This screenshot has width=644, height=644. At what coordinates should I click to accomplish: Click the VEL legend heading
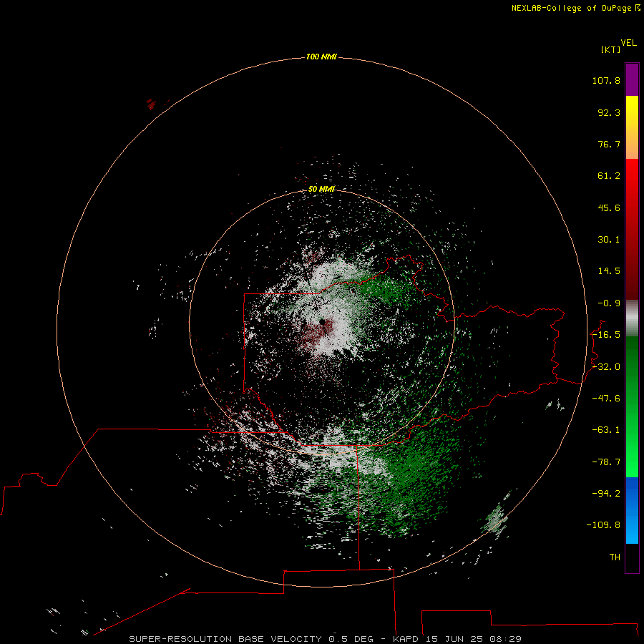tap(628, 43)
